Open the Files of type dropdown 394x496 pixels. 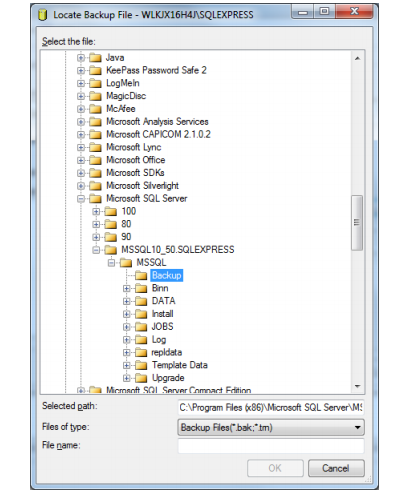(271, 428)
